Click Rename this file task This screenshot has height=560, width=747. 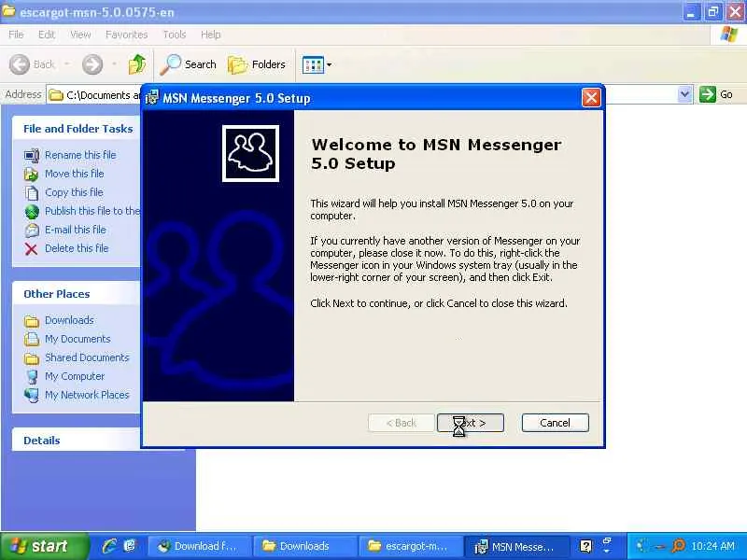pyautogui.click(x=80, y=155)
